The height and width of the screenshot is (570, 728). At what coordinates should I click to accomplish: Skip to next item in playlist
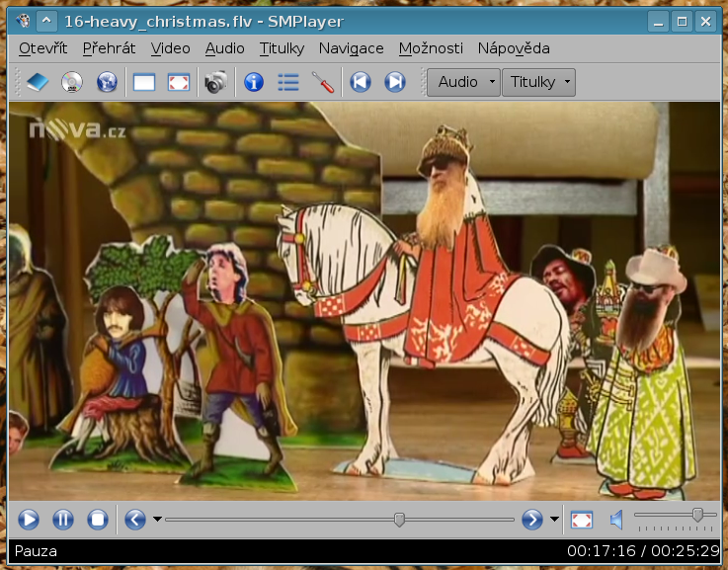tap(395, 83)
